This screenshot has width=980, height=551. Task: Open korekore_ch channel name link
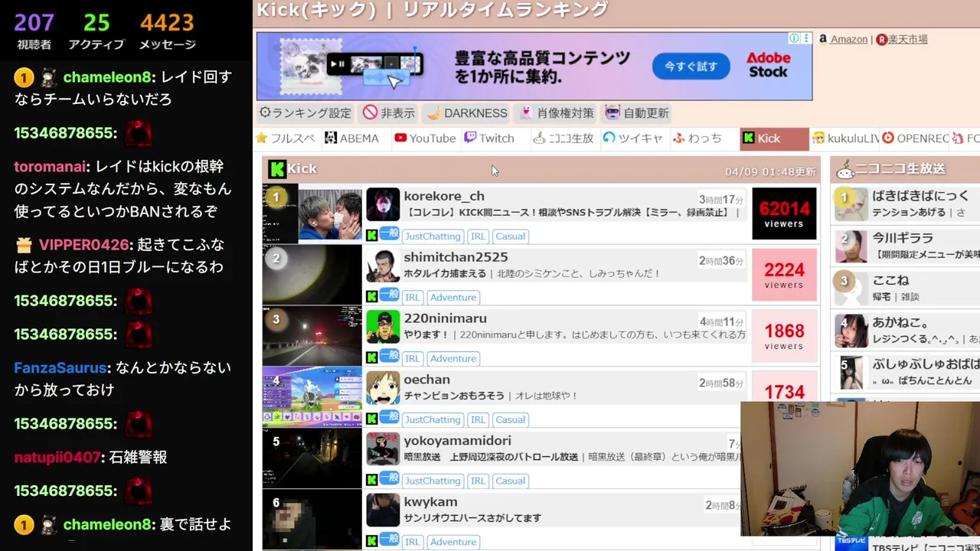point(444,196)
